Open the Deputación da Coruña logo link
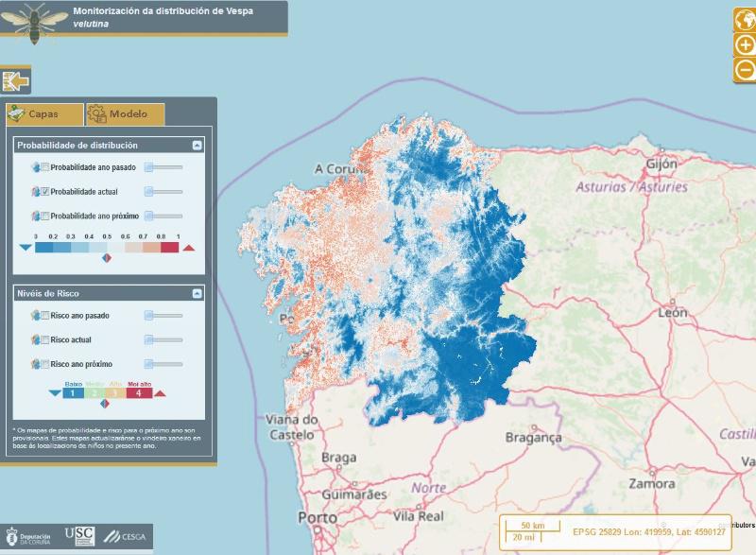 pos(29,537)
